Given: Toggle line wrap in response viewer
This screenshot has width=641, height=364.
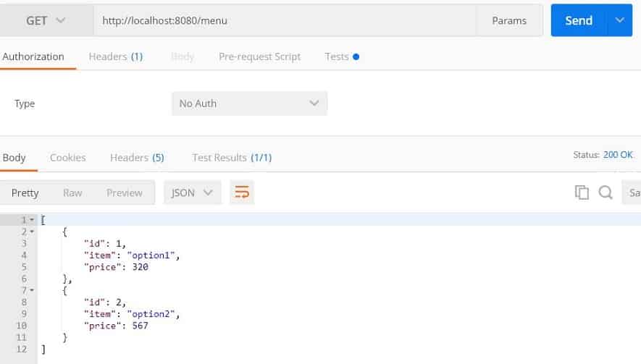Looking at the screenshot, I should click(x=242, y=192).
